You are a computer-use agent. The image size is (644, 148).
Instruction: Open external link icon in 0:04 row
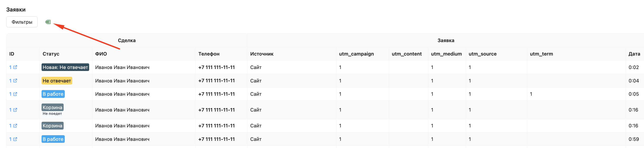click(x=15, y=81)
